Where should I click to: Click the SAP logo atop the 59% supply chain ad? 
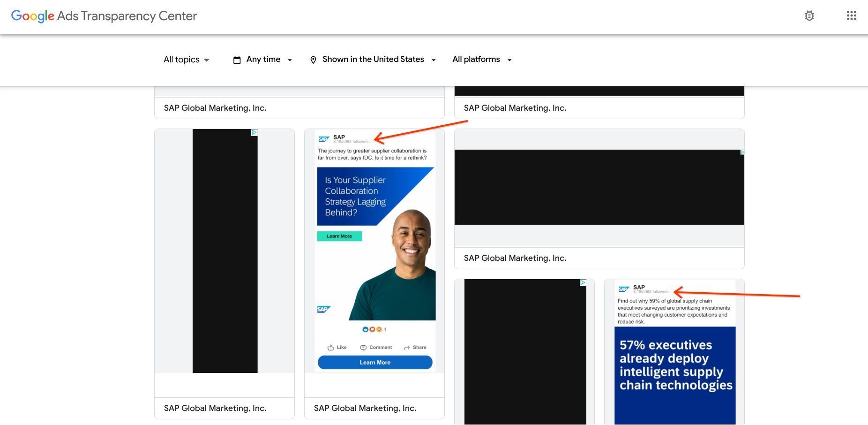(624, 289)
